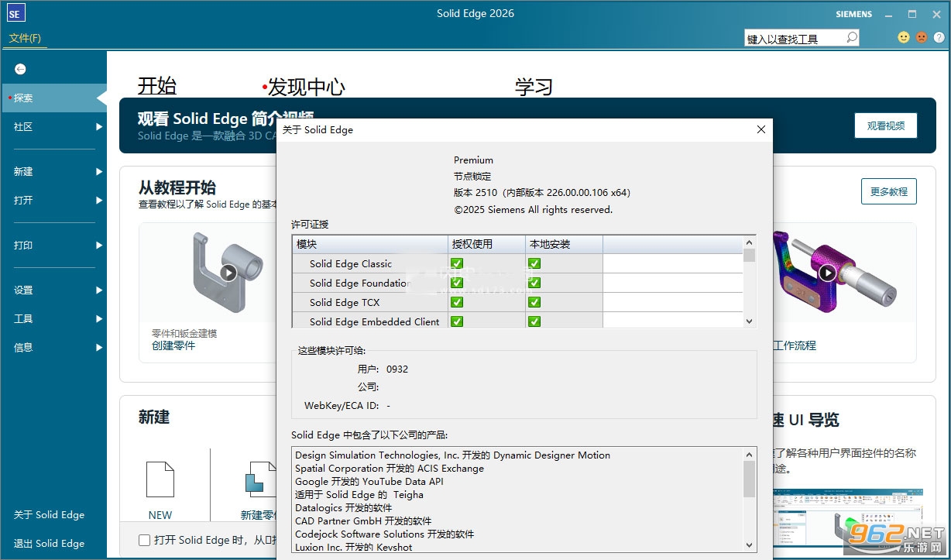951x560 pixels.
Task: Select the Solid Edge Classic row
Action: click(x=517, y=263)
